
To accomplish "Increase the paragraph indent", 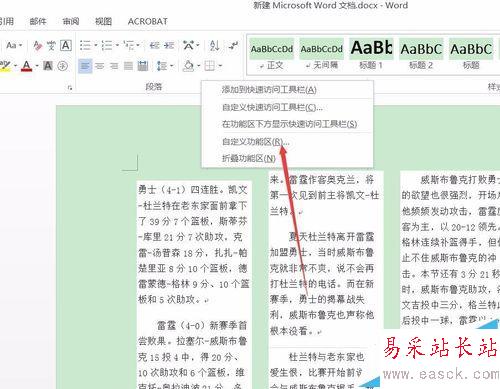I will click(169, 45).
